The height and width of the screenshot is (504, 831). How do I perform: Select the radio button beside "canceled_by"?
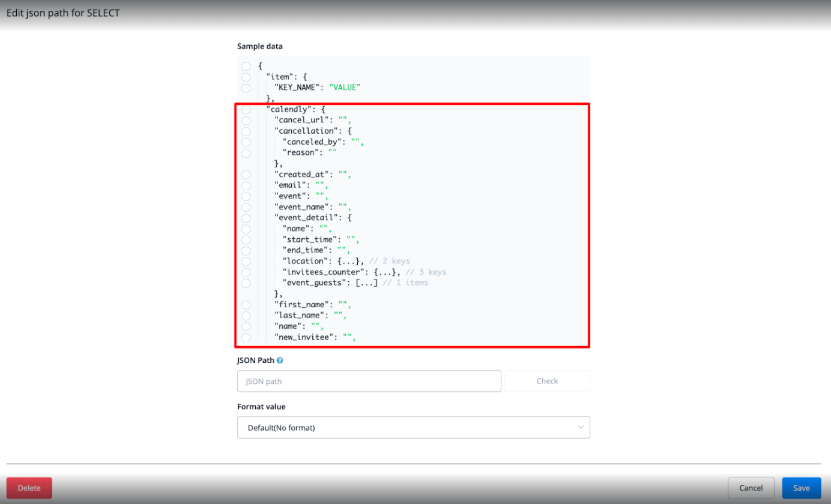click(246, 142)
